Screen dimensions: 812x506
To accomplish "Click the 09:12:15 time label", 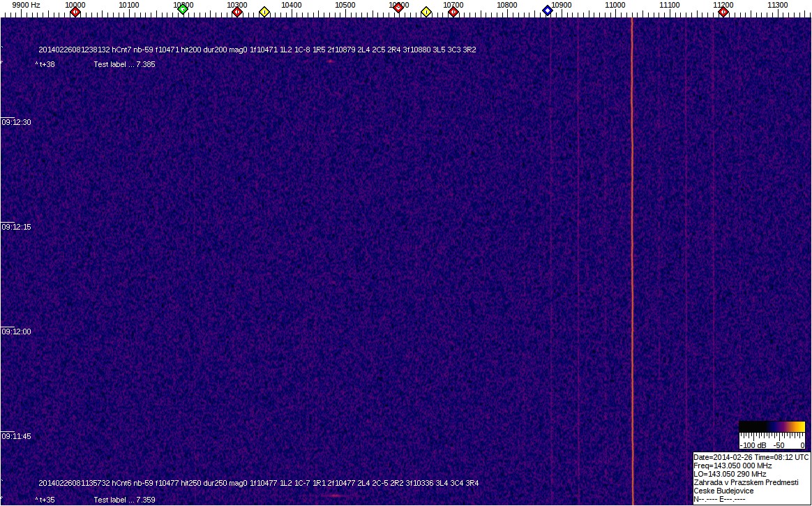I will [x=16, y=227].
